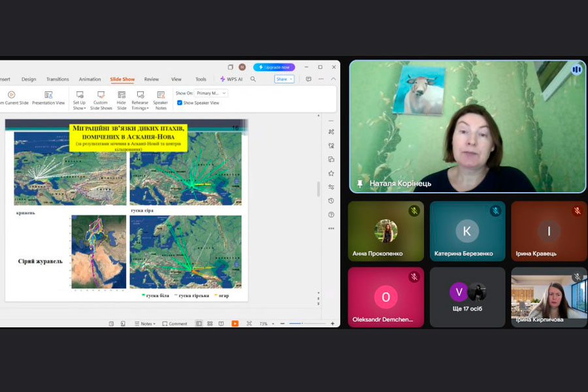Switch to the Transitions tab
This screenshot has width=588, height=392.
click(x=57, y=79)
